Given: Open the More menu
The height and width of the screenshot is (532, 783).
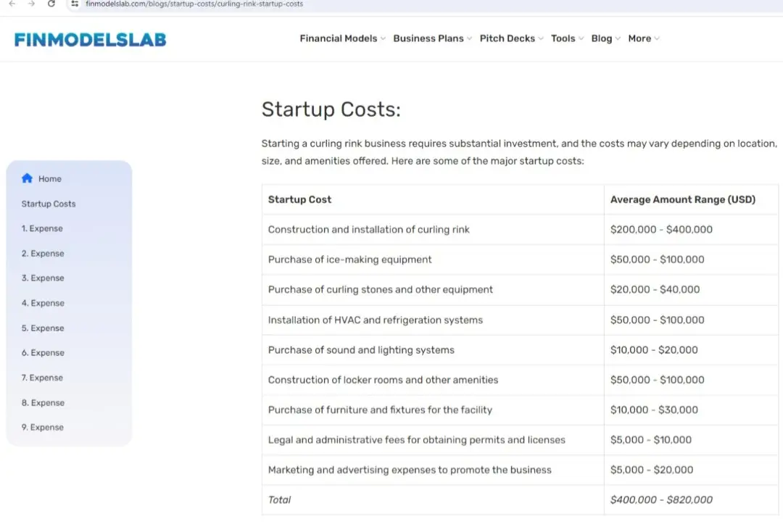Looking at the screenshot, I should tap(644, 38).
